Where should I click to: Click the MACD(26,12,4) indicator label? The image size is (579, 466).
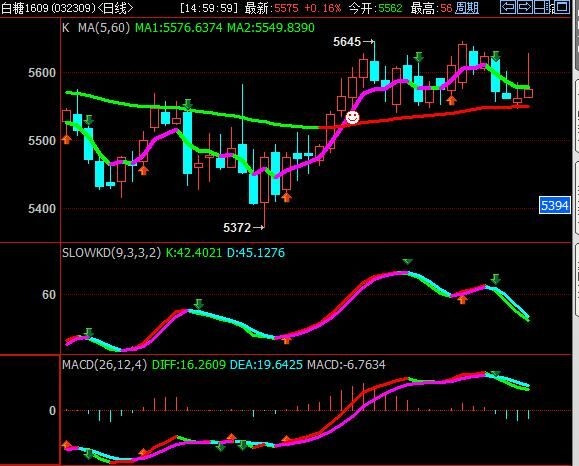point(105,365)
